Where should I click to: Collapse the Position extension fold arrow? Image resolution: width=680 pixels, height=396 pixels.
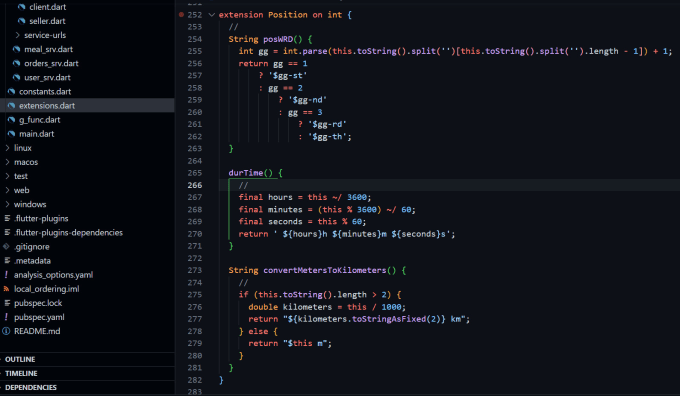212,15
